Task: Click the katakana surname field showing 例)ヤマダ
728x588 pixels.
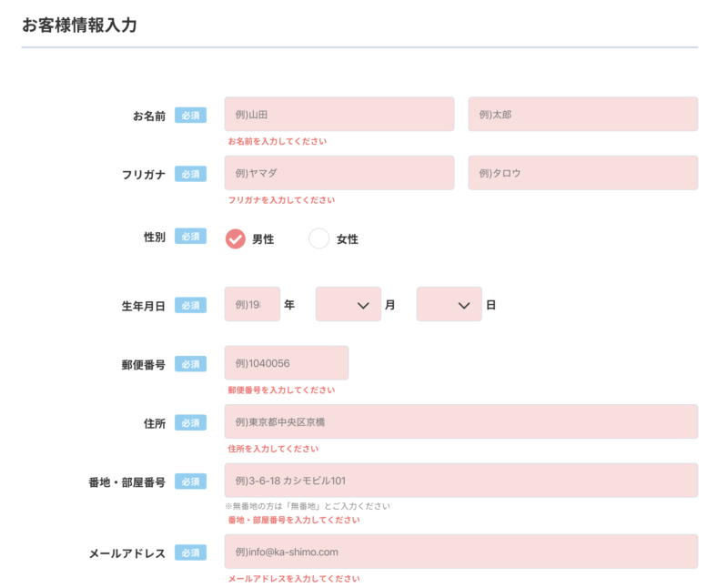Action: click(x=339, y=173)
